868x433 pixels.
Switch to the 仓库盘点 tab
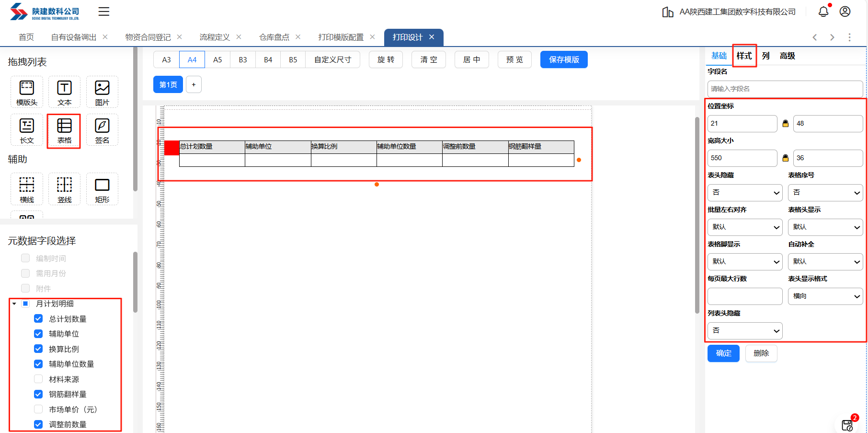pyautogui.click(x=274, y=37)
